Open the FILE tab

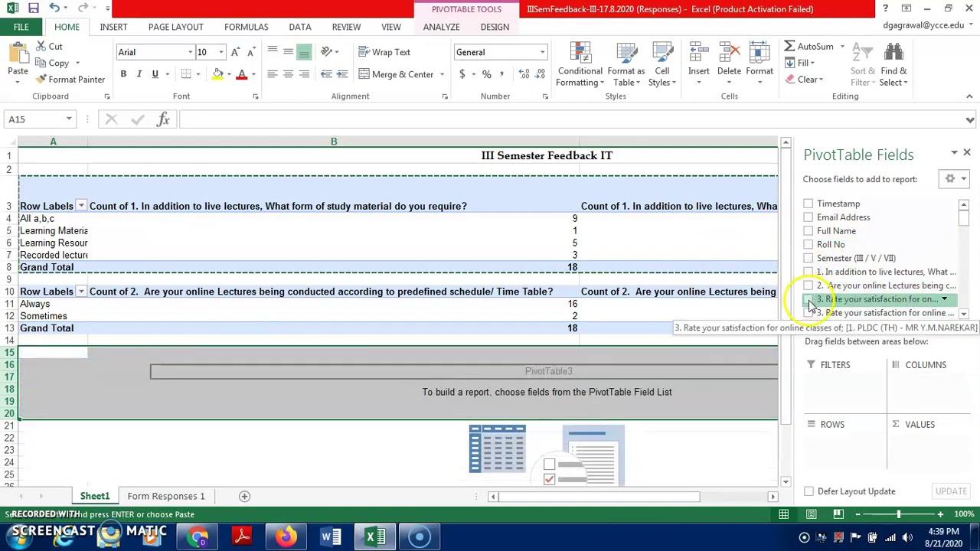(x=21, y=27)
